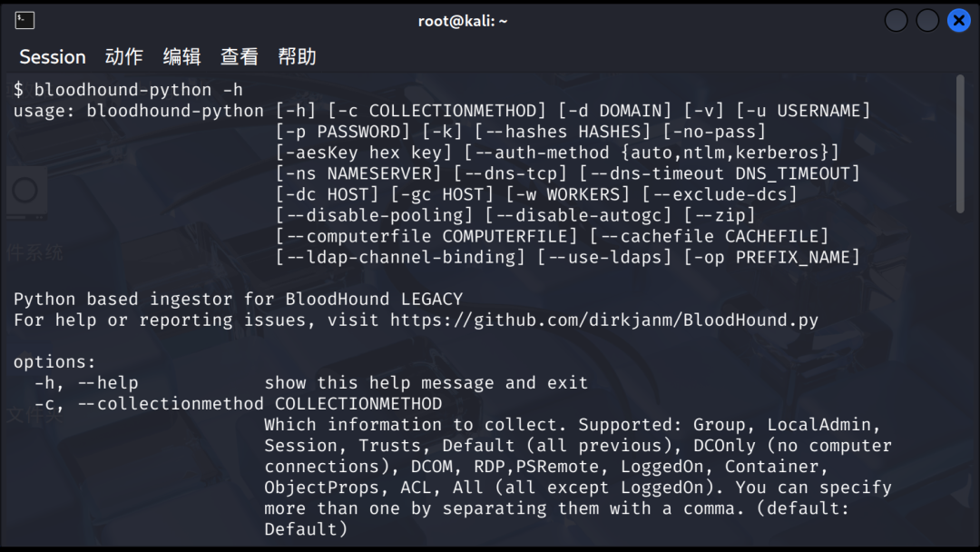Click the -h, --help option line
The height and width of the screenshot is (552, 980).
[x=86, y=382]
